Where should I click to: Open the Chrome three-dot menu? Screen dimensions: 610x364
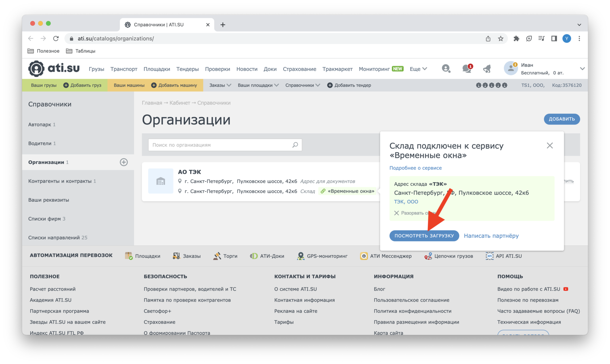(x=579, y=38)
